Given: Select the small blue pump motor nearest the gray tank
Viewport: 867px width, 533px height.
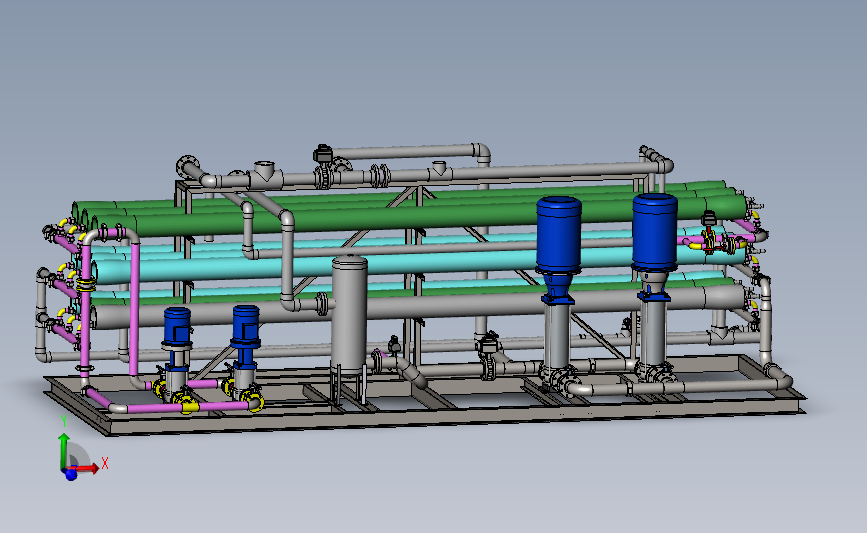Looking at the screenshot, I should [x=246, y=325].
